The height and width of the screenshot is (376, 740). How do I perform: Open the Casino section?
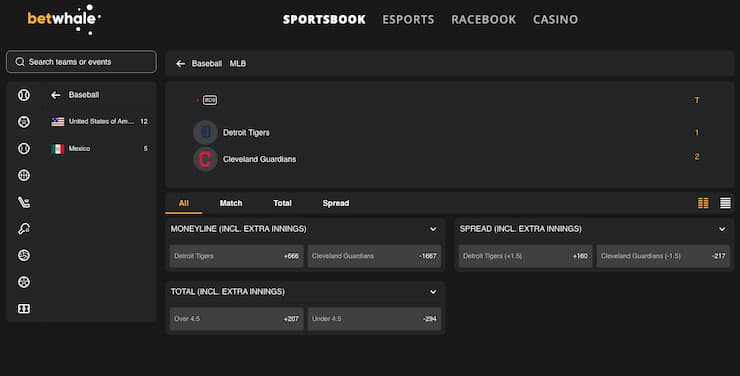(x=555, y=19)
